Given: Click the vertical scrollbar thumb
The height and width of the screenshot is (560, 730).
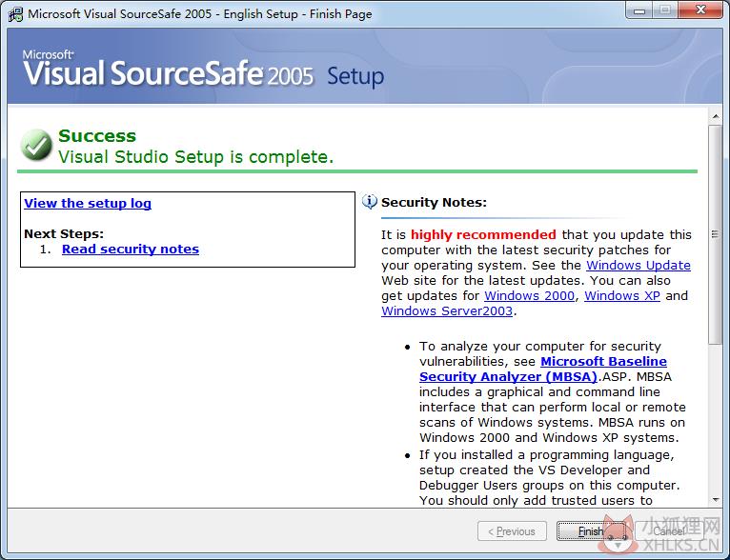Looking at the screenshot, I should (715, 234).
